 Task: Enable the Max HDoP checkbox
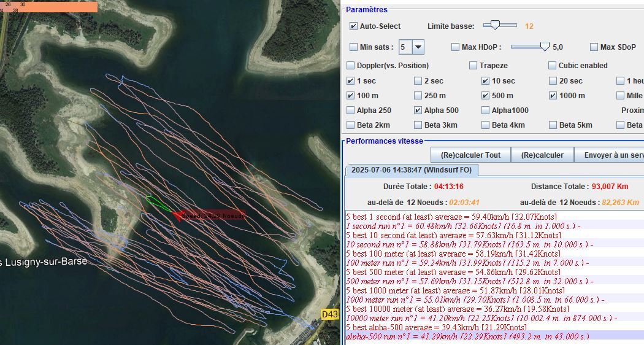click(455, 47)
